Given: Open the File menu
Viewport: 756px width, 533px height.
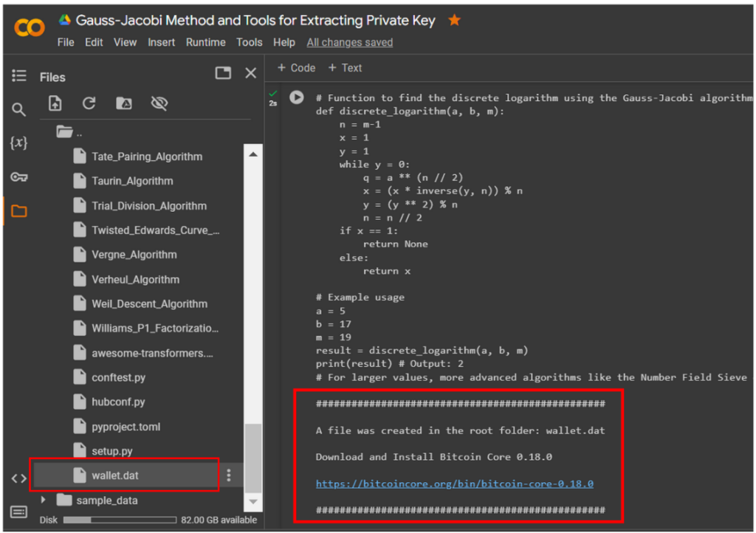Looking at the screenshot, I should 66,42.
